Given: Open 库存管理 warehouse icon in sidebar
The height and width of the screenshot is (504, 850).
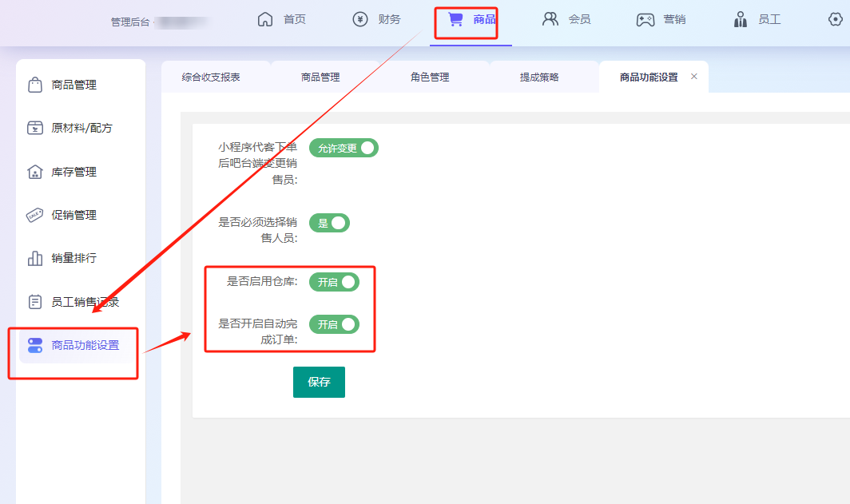Looking at the screenshot, I should (35, 172).
